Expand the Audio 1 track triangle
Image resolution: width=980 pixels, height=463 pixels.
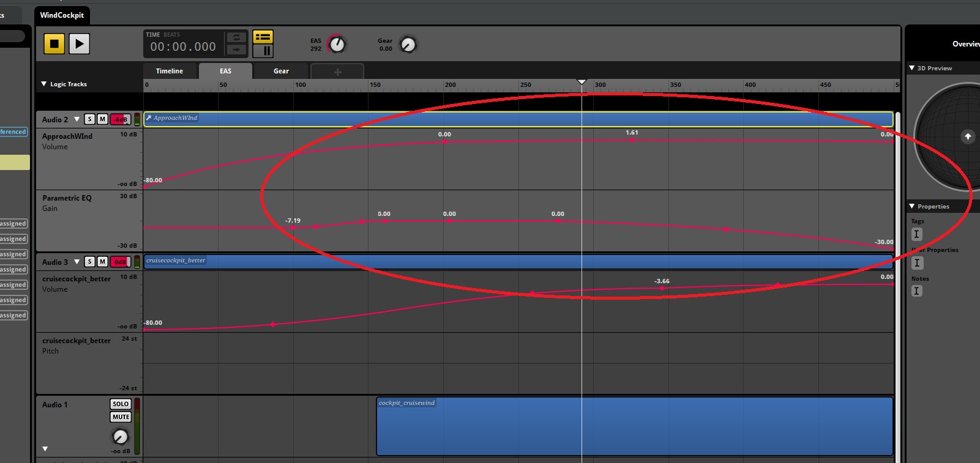tap(45, 449)
